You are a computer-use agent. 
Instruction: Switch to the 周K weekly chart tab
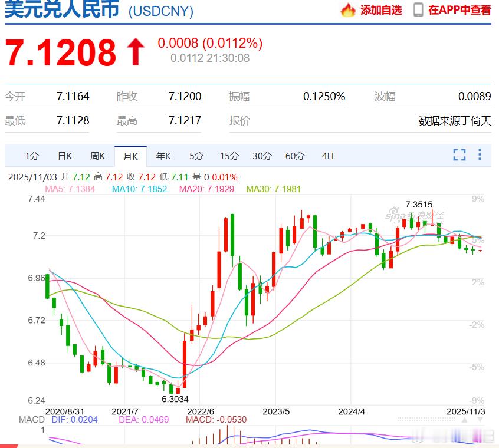point(97,156)
